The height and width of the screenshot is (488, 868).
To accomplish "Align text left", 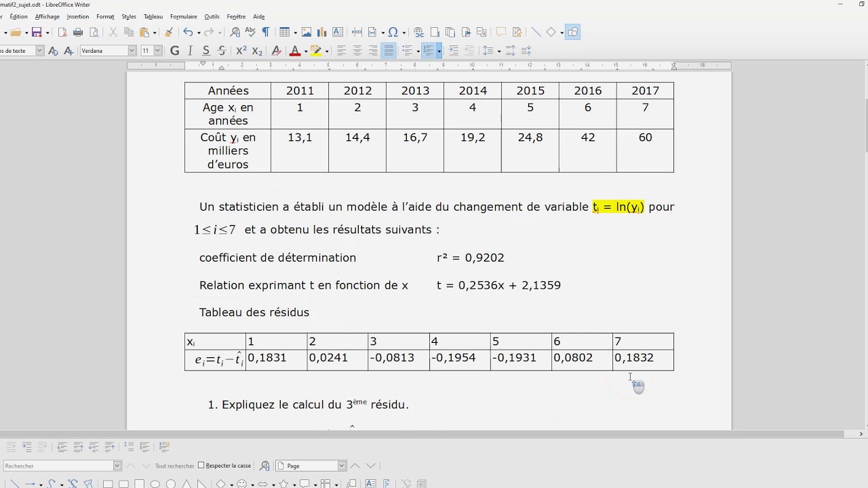I will [x=341, y=50].
